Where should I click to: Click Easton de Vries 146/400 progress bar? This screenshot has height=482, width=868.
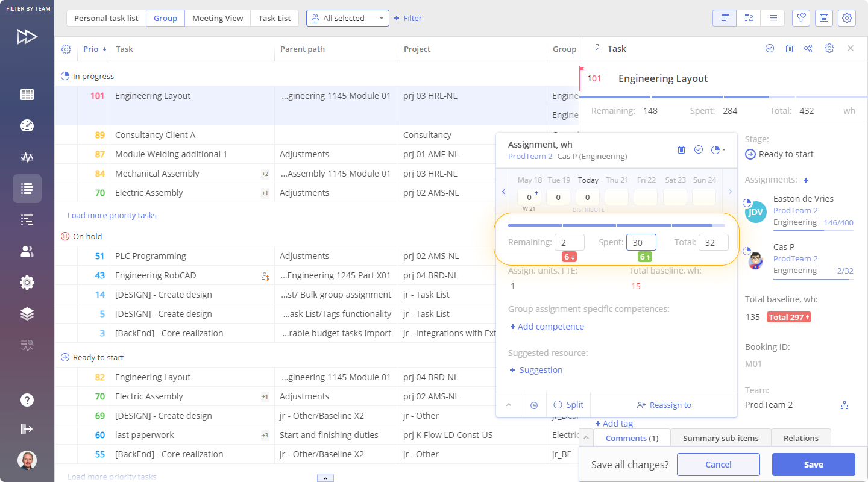point(813,231)
